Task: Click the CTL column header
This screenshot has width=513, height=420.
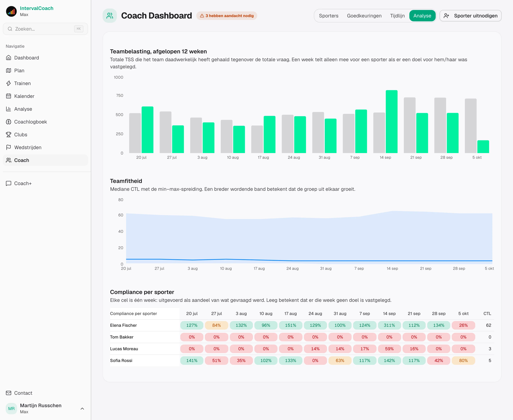Action: [487, 314]
